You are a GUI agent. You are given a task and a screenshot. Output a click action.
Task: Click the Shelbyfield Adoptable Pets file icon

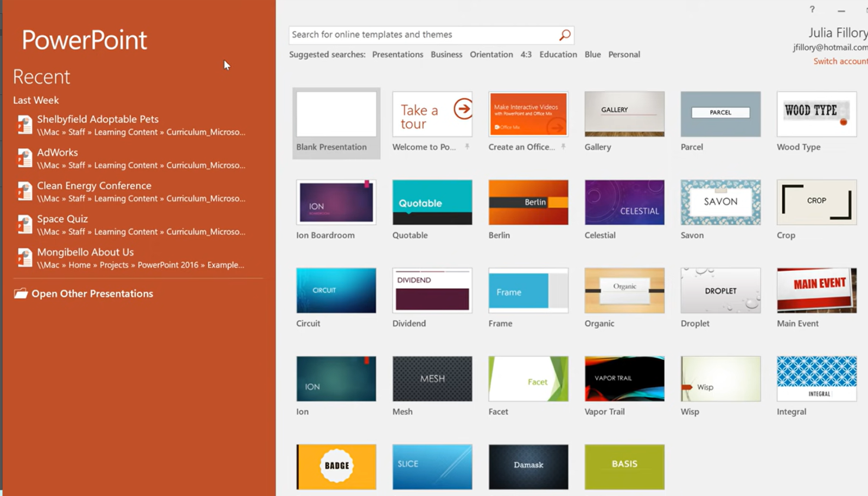[x=24, y=125]
